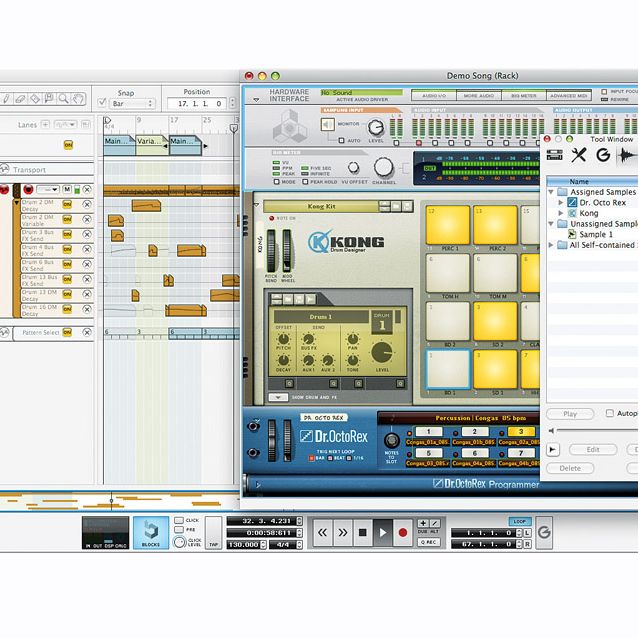The image size is (638, 638).
Task: Toggle the Peak Hold button in Big Meter
Action: pyautogui.click(x=305, y=182)
